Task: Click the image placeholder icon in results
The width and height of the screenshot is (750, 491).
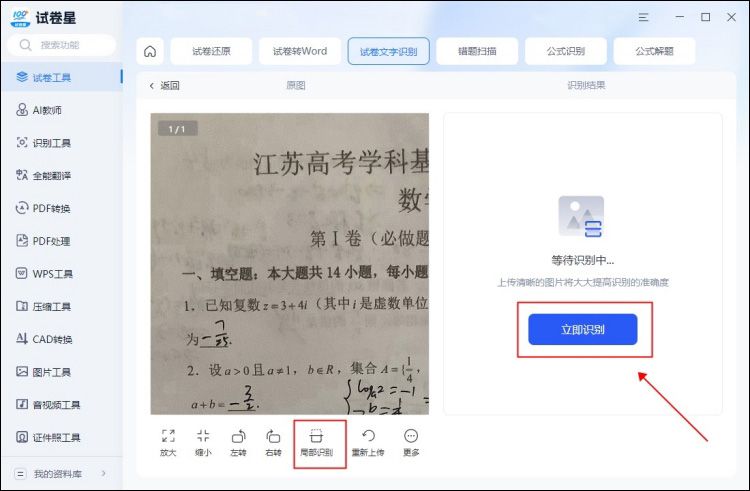Action: [581, 217]
